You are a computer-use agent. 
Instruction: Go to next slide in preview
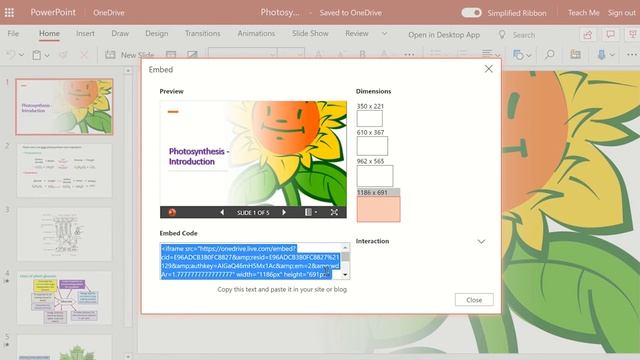coord(284,212)
